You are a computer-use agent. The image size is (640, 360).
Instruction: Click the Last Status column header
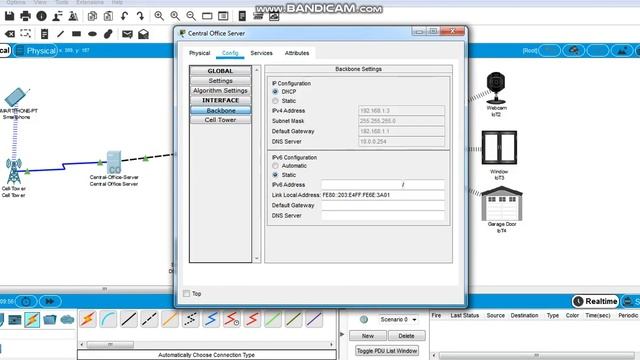click(464, 316)
